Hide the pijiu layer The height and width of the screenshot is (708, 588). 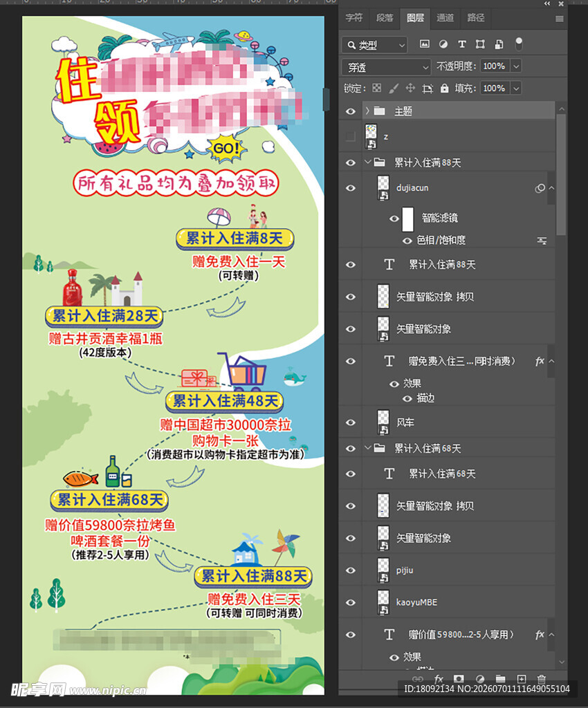tap(351, 570)
